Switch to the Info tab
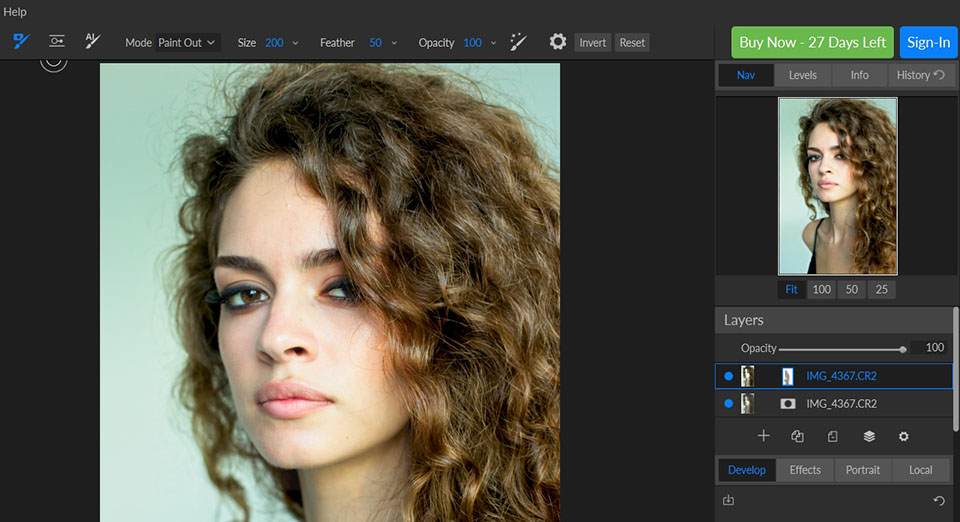This screenshot has height=522, width=960. click(x=859, y=75)
